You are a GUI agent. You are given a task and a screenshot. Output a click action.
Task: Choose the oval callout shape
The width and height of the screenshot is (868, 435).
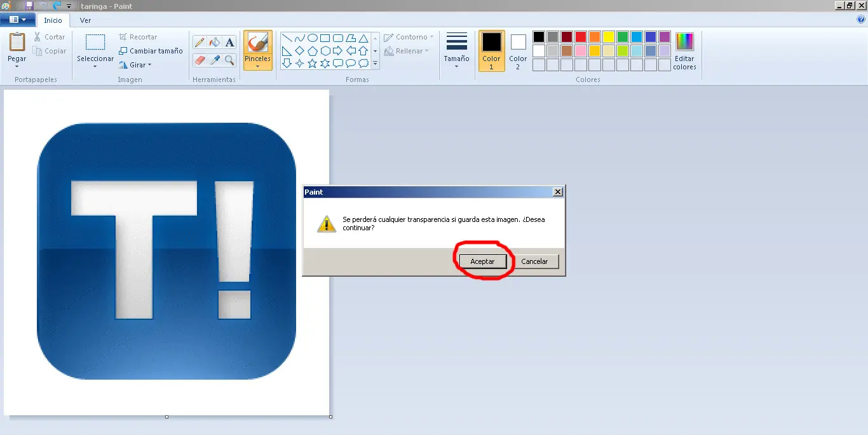pos(350,64)
